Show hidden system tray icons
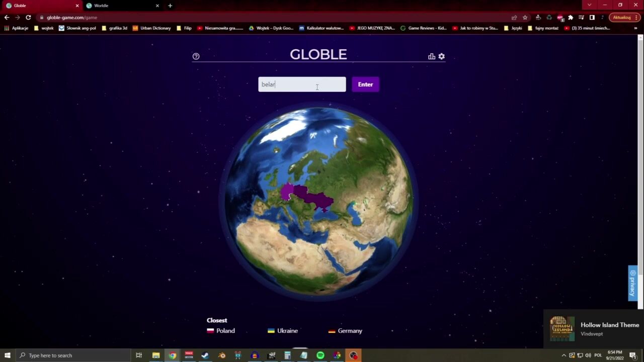 click(x=563, y=355)
